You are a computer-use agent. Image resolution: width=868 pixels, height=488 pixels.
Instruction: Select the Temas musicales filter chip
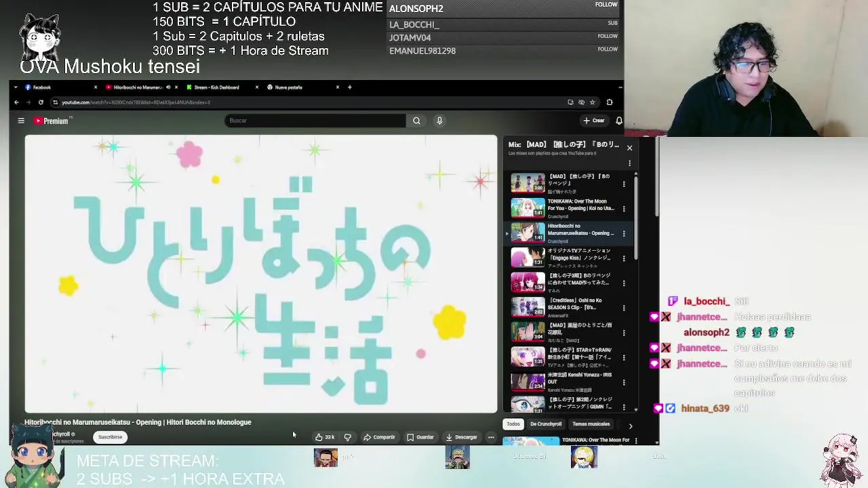(591, 424)
